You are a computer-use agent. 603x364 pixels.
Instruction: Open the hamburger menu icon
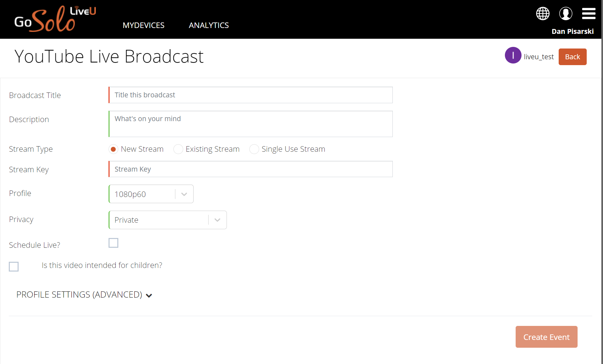[x=589, y=14]
